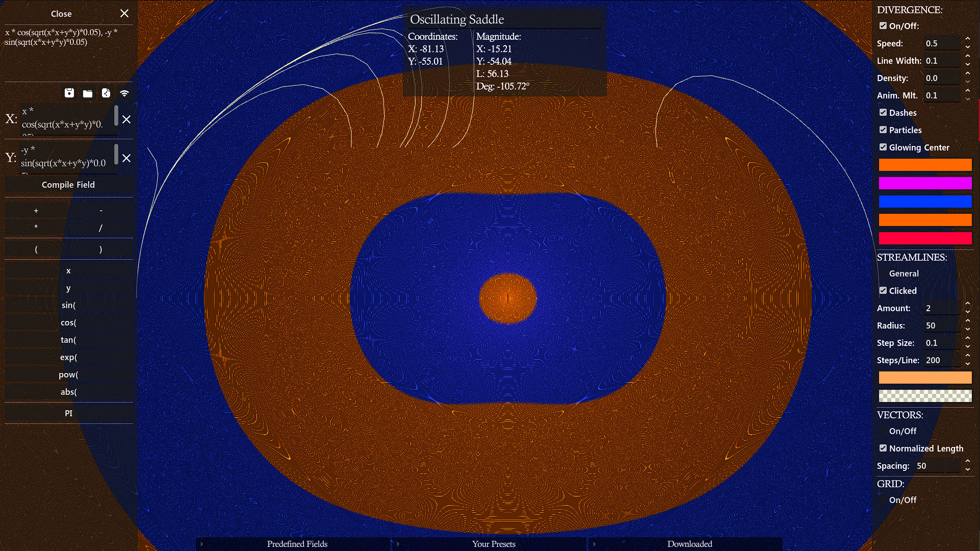
Task: Open the folder icon to load a field
Action: click(x=88, y=93)
